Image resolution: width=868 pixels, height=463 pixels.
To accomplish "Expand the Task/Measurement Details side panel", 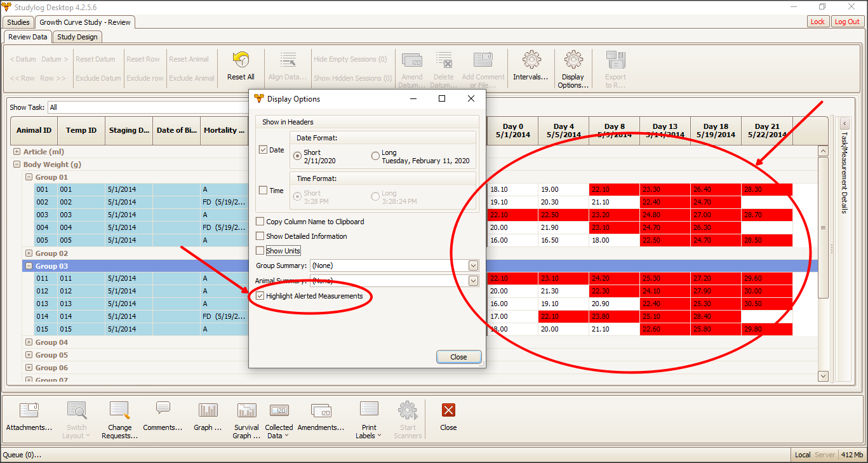I will click(x=845, y=123).
